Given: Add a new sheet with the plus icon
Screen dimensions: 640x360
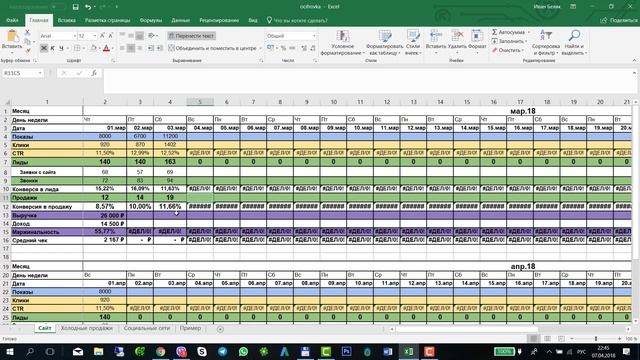Looking at the screenshot, I should pos(220,329).
